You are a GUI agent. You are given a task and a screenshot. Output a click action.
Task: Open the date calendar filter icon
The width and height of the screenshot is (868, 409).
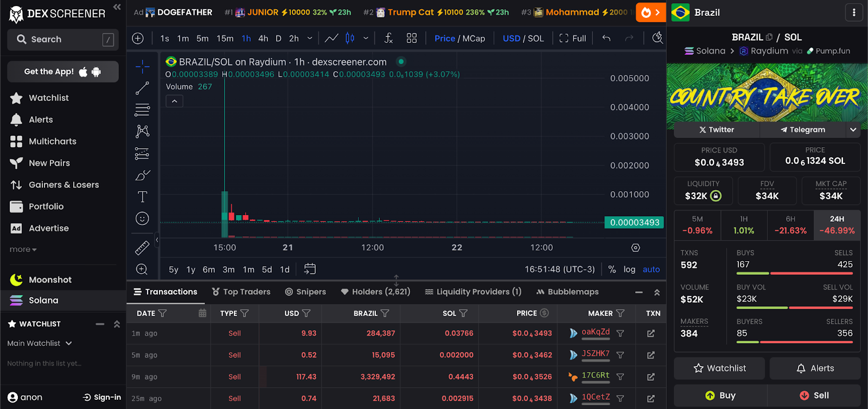click(202, 313)
